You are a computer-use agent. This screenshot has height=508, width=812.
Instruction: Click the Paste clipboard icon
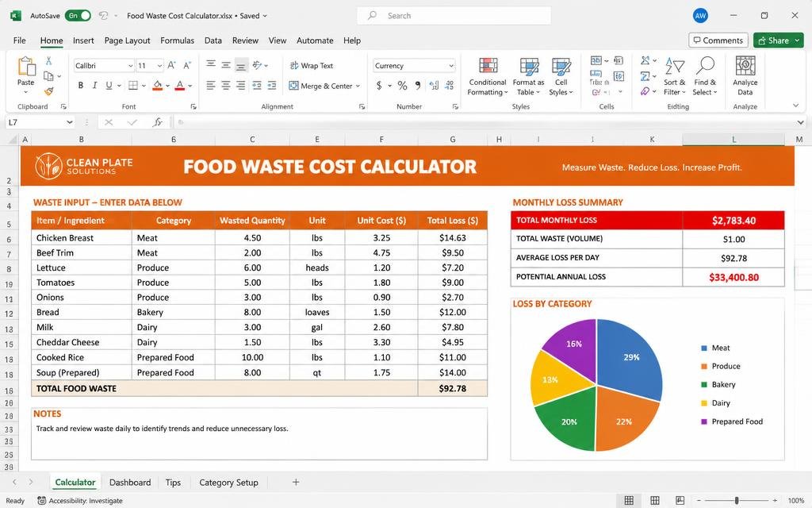pyautogui.click(x=26, y=67)
